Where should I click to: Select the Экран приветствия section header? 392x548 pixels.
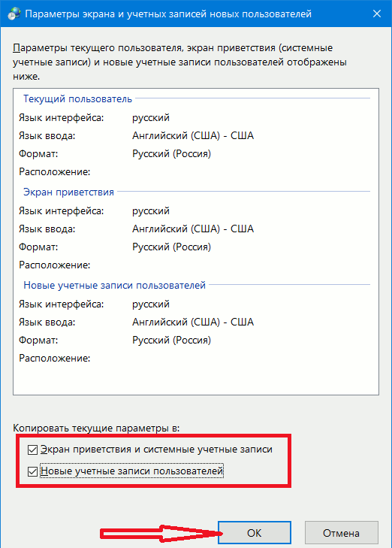[68, 192]
